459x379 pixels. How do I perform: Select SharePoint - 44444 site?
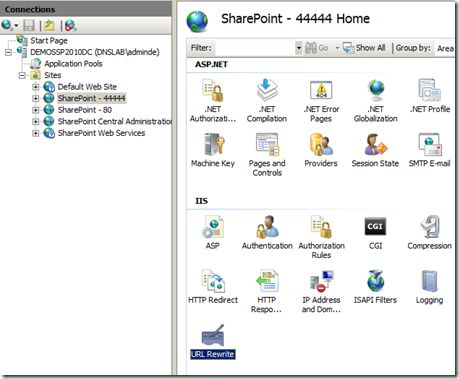(91, 98)
